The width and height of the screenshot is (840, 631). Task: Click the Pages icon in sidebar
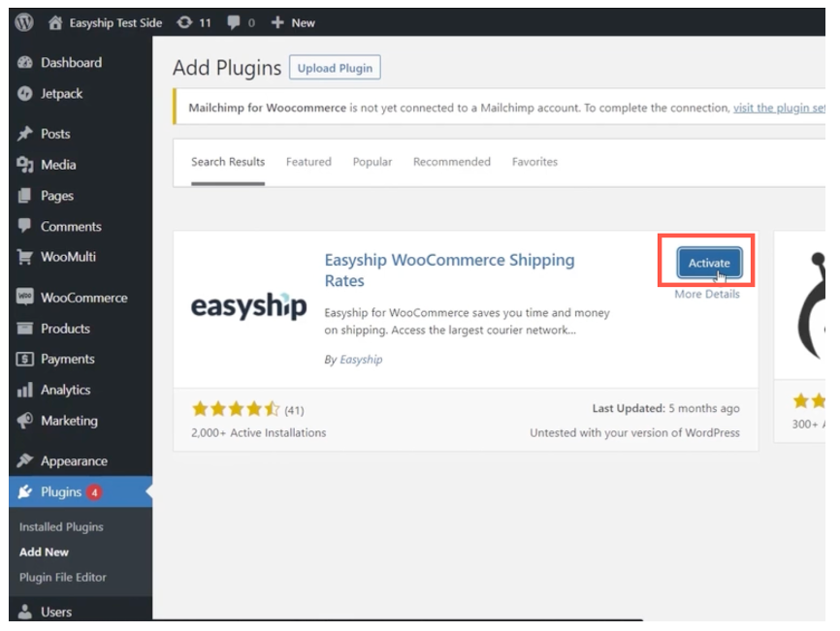24,196
